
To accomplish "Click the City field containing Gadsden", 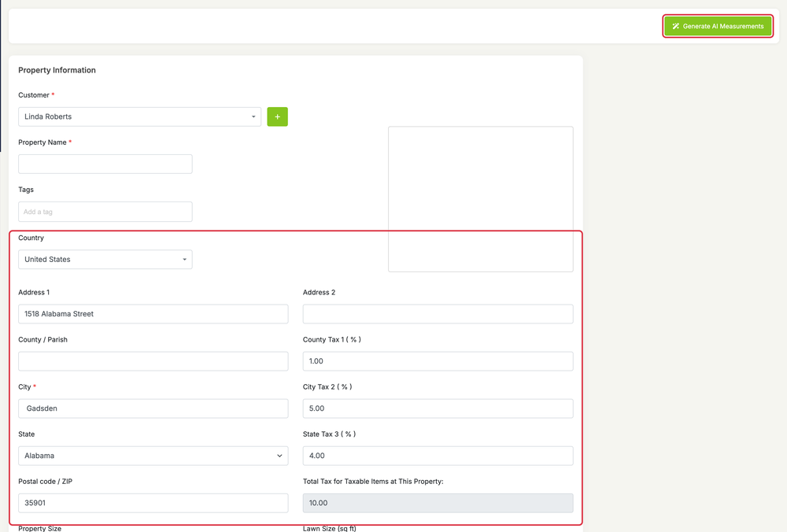I will (153, 408).
